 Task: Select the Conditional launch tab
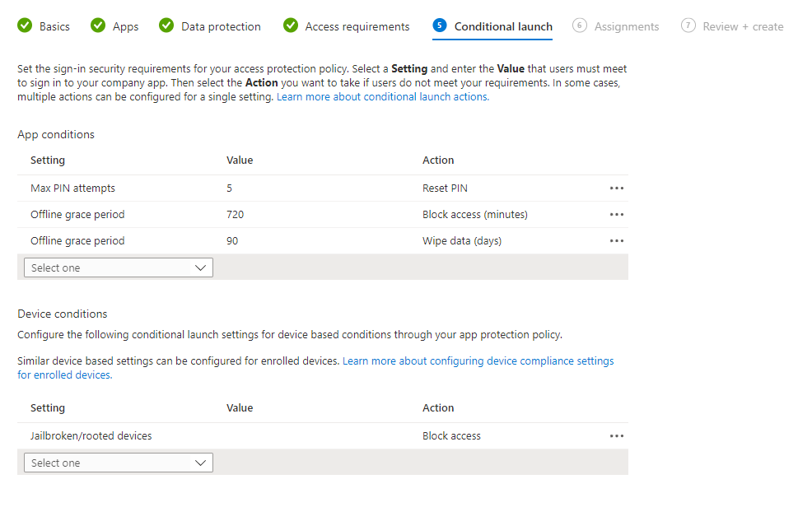(x=502, y=26)
